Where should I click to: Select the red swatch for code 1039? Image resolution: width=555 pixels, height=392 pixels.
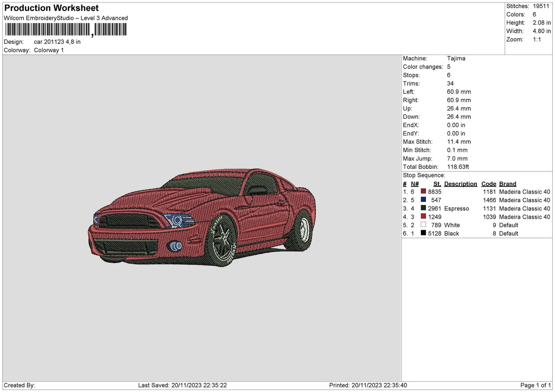pyautogui.click(x=423, y=216)
